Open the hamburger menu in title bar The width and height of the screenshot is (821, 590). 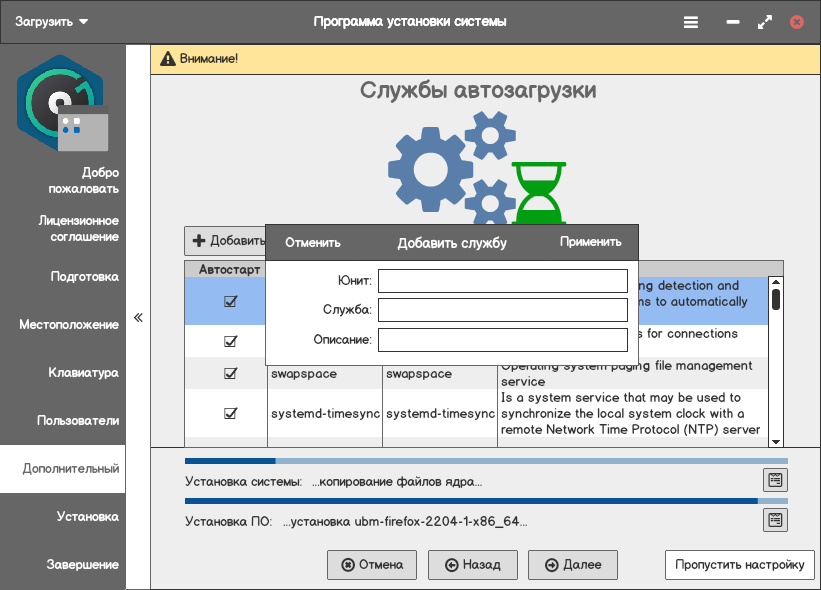pyautogui.click(x=691, y=22)
